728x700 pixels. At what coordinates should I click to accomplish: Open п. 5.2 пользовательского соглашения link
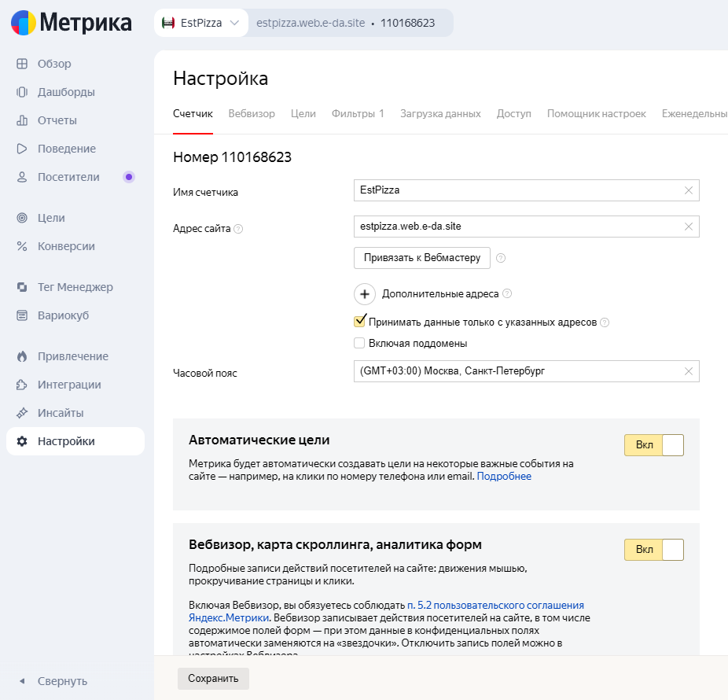(496, 606)
